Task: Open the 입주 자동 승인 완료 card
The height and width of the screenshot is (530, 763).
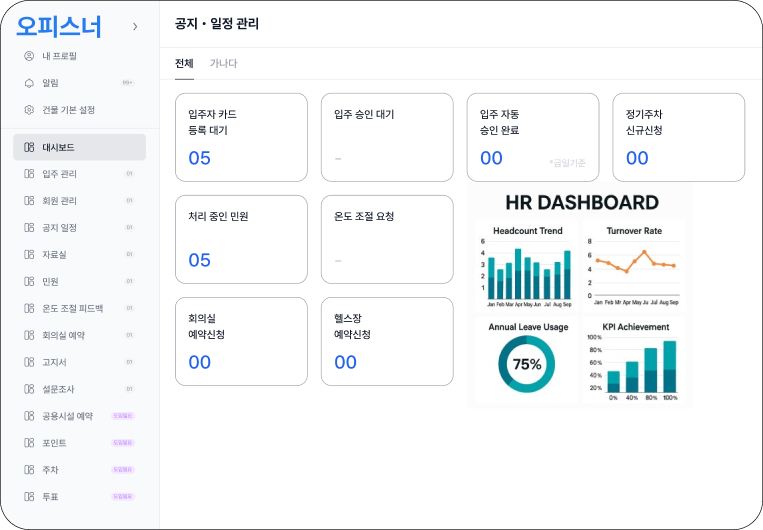Action: tap(533, 137)
